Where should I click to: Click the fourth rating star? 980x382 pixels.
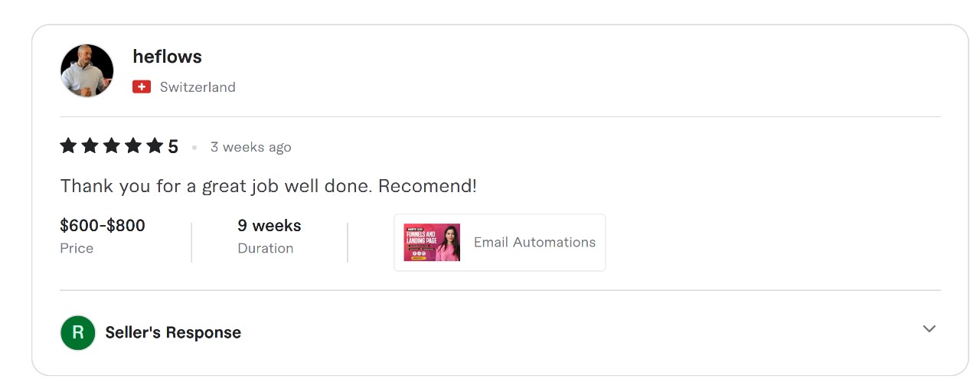pyautogui.click(x=133, y=145)
